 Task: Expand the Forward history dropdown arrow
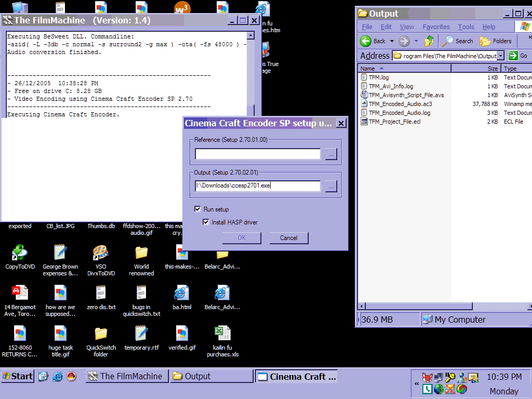[x=416, y=41]
